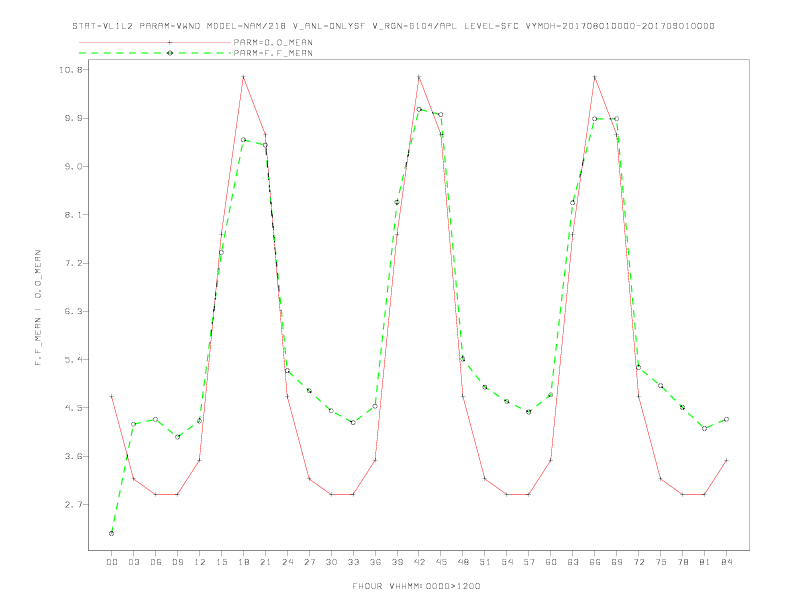Click the 39 forecast hour x-axis label
This screenshot has height=612, width=792.
(397, 562)
